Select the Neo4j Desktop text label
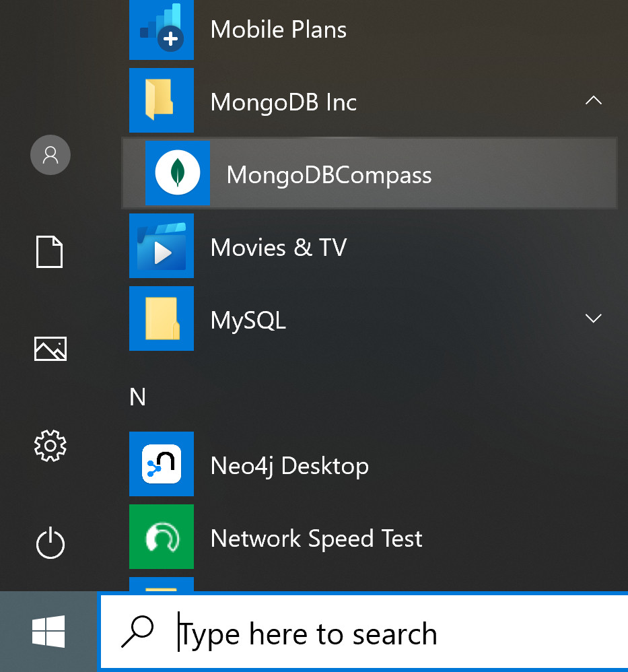 (x=289, y=466)
